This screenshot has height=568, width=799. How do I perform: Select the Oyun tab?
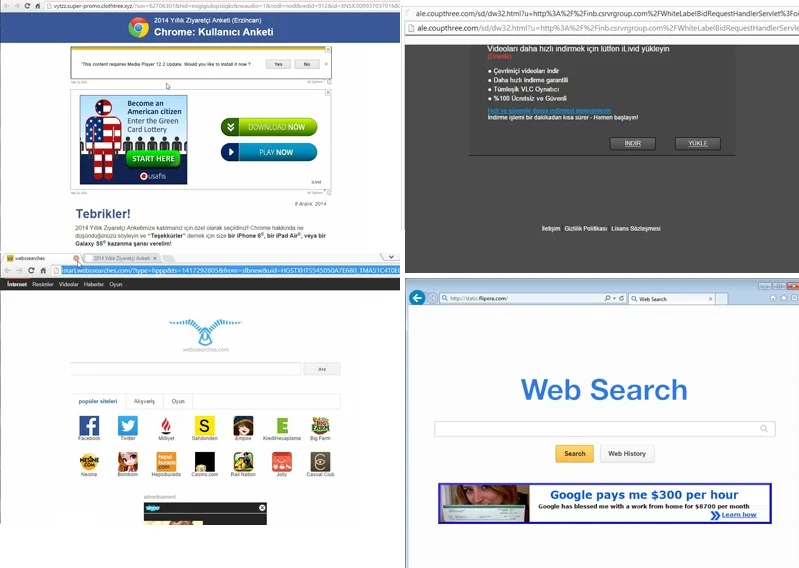coord(177,401)
